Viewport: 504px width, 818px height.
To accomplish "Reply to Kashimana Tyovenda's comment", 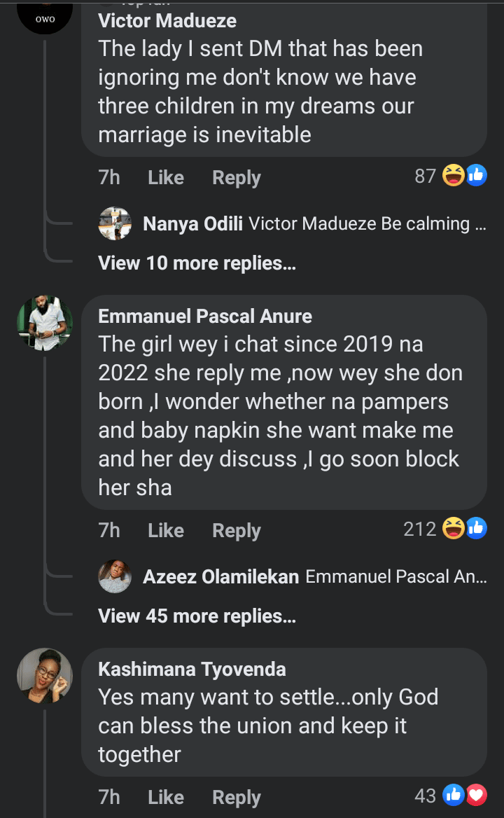I will [237, 798].
